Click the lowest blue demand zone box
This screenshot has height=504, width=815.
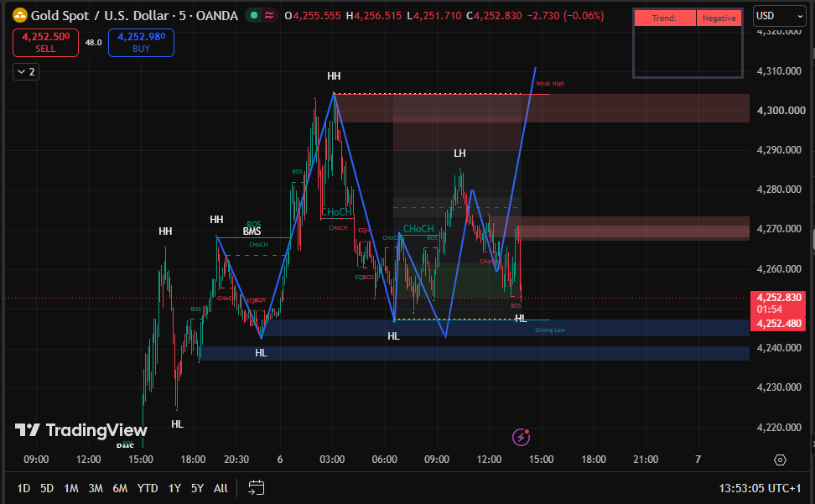click(x=475, y=353)
